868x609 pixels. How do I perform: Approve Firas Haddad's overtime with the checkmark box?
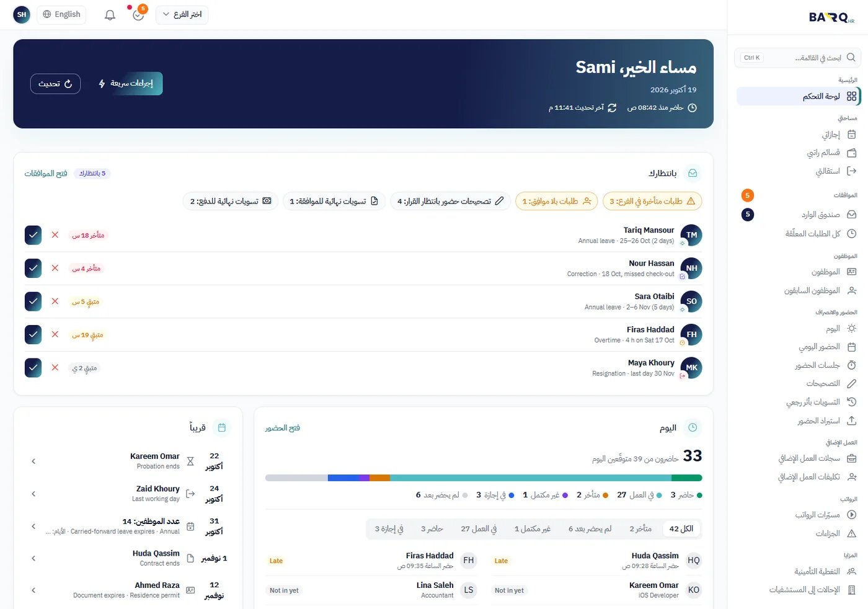pyautogui.click(x=33, y=334)
